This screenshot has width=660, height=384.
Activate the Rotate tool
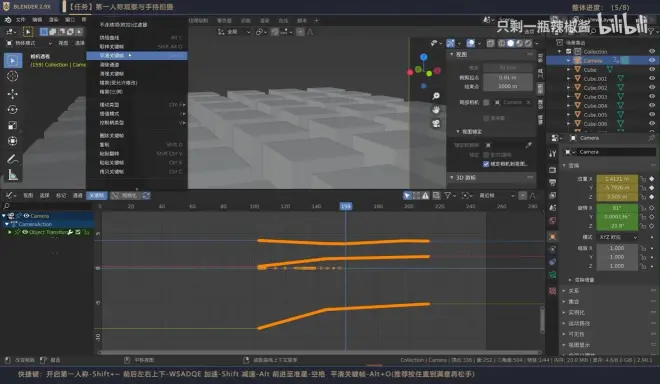click(13, 109)
